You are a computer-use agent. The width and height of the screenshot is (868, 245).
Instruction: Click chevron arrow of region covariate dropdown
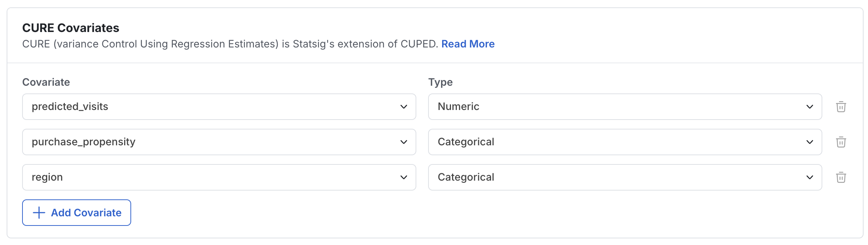point(404,177)
